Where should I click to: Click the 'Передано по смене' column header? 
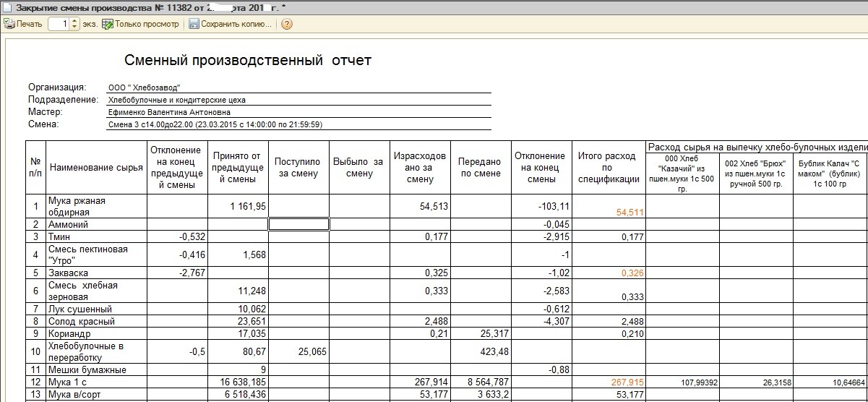[480, 168]
